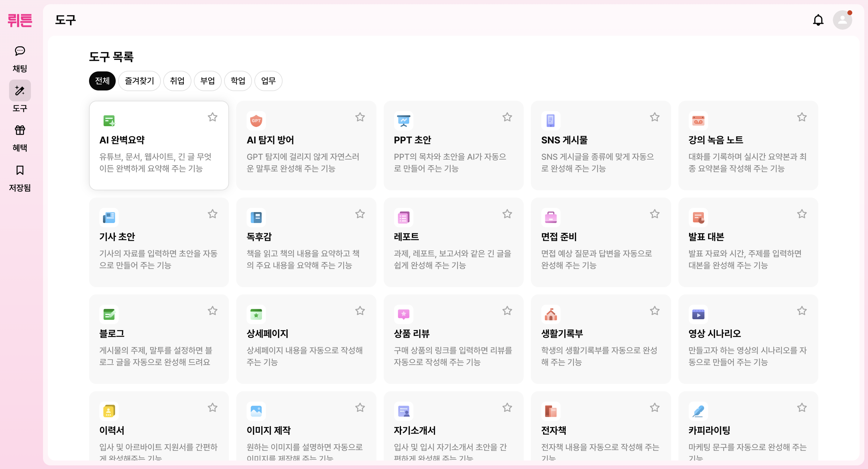
Task: Toggle favorite star on PPT 초안
Action: [x=507, y=117]
